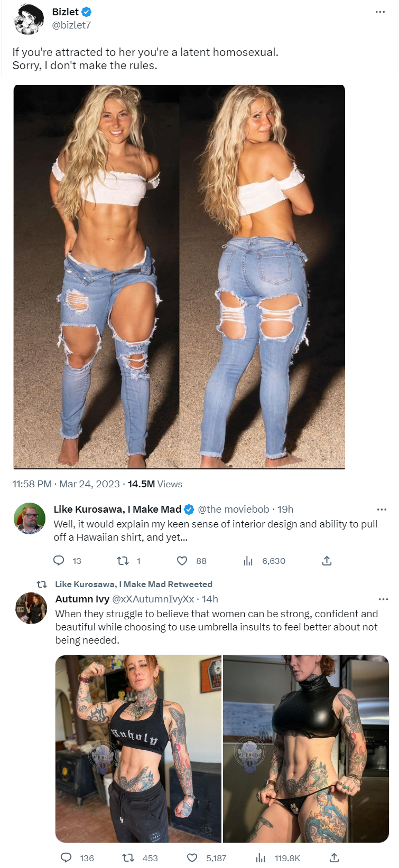
Task: Open the 11:58 PM Mar 24, 2023 timestamp
Action: click(x=66, y=484)
